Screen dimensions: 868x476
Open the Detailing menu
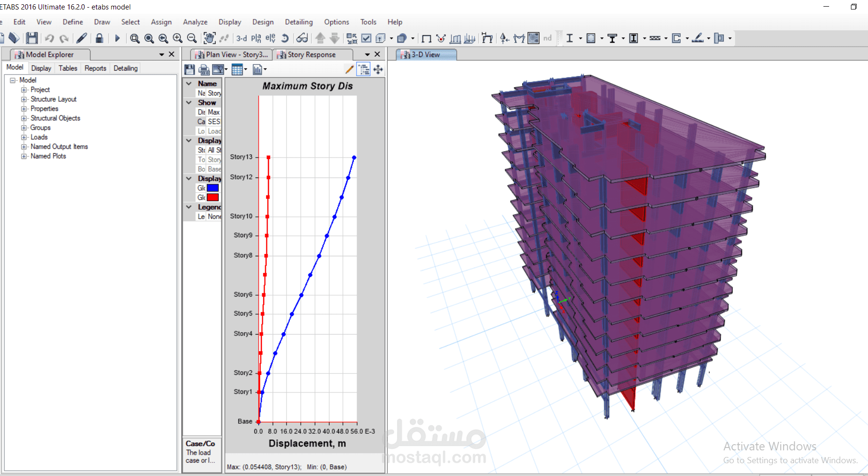299,22
